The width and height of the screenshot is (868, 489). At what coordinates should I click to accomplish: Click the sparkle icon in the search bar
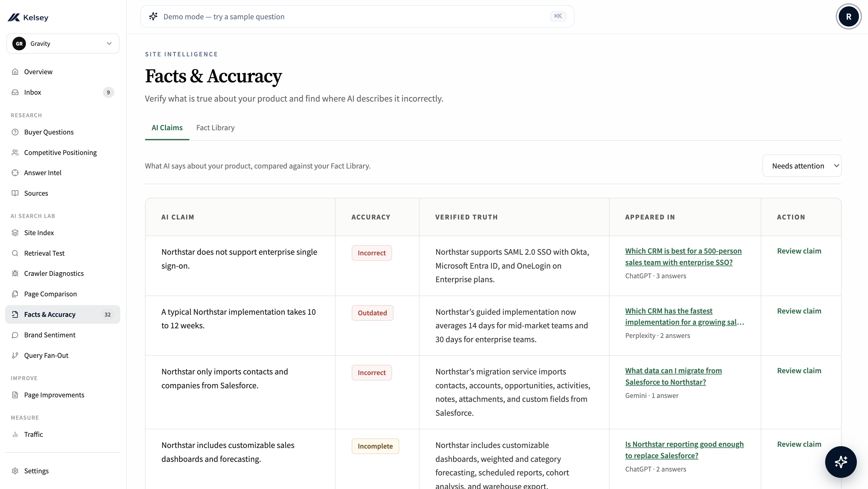153,17
